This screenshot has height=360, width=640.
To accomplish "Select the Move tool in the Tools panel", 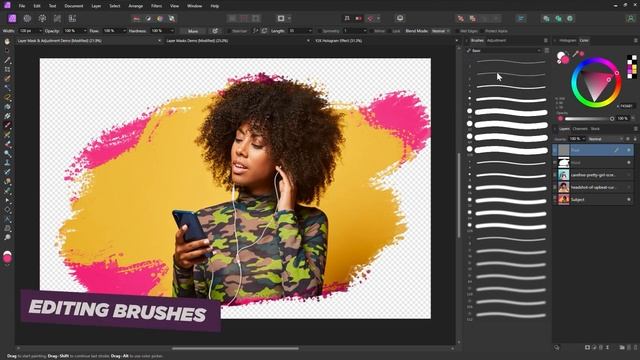I will (7, 51).
